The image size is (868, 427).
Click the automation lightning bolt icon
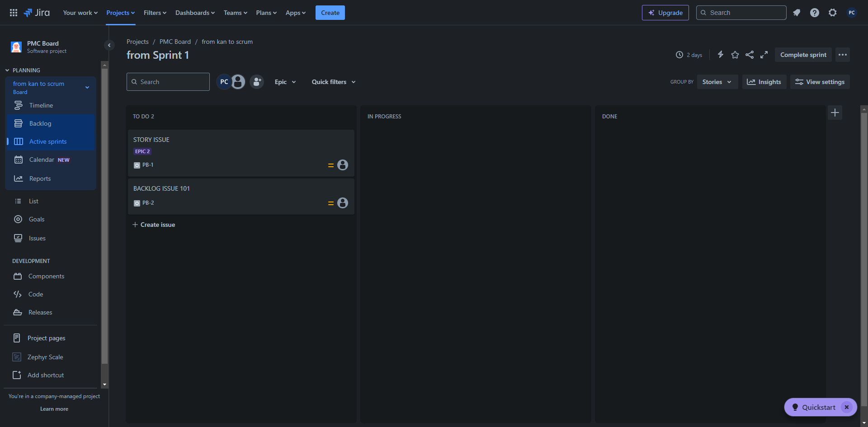721,55
